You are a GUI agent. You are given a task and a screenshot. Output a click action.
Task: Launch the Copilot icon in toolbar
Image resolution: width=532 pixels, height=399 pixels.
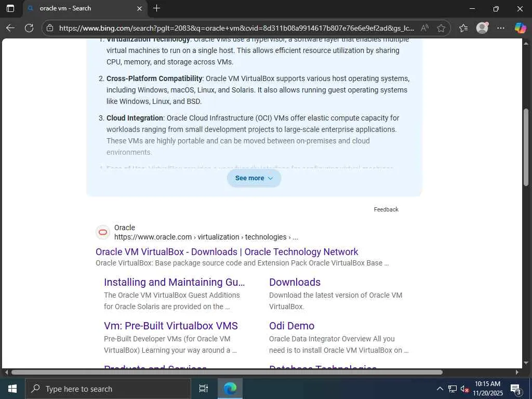click(520, 28)
